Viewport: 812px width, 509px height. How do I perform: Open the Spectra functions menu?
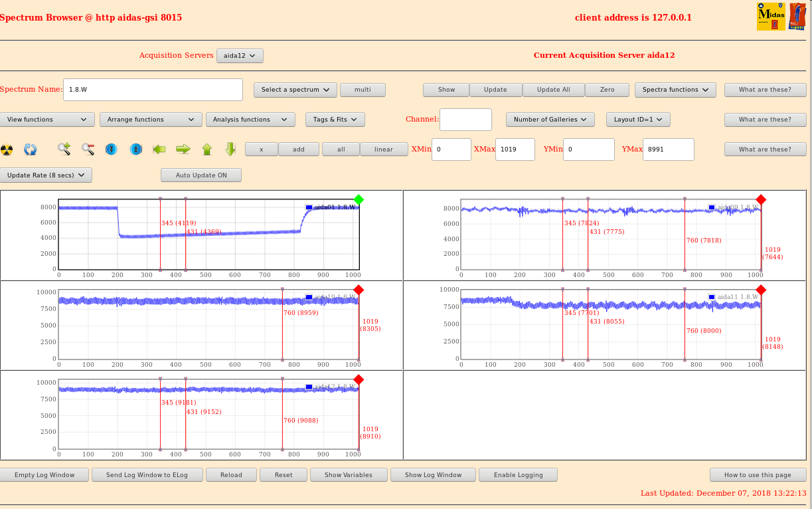click(675, 90)
